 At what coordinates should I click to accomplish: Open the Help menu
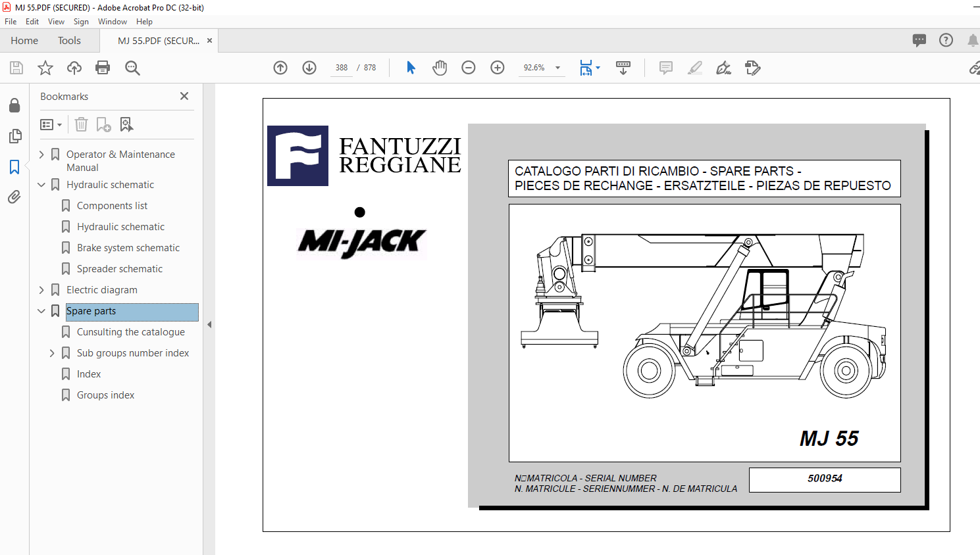click(x=144, y=22)
